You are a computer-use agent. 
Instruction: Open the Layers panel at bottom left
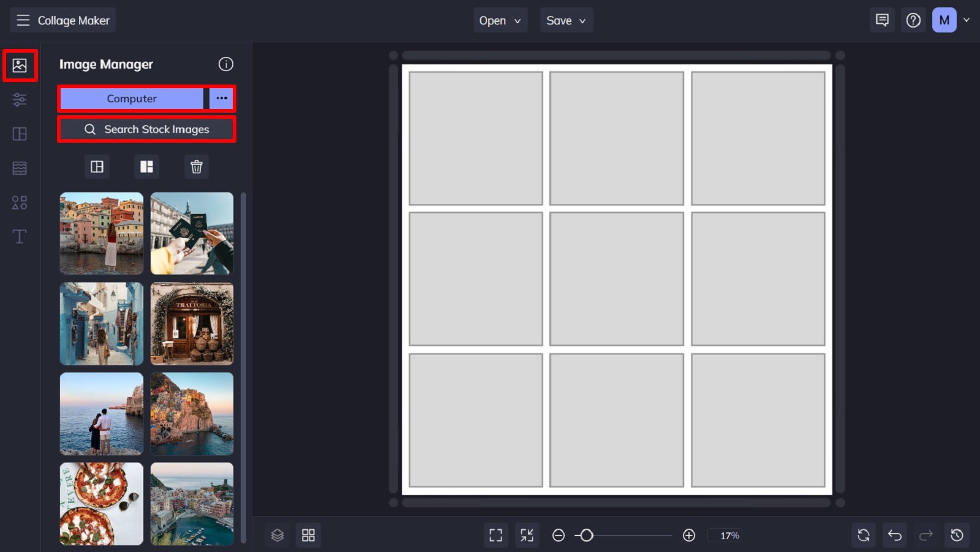coord(277,535)
